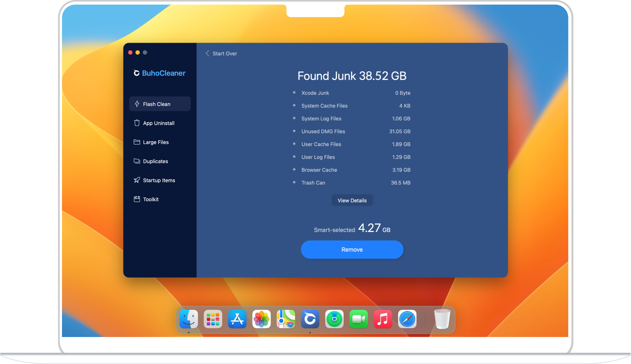Click the System Log Files row
This screenshot has width=631, height=364.
point(352,118)
